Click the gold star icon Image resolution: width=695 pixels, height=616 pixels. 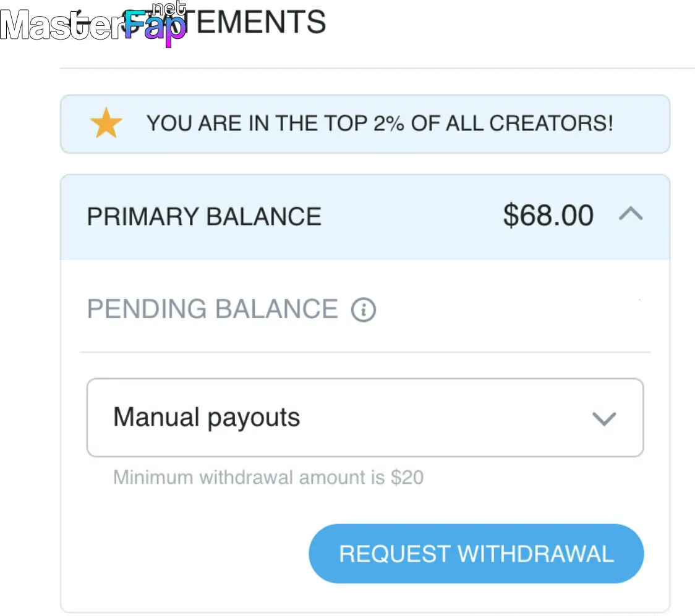pos(106,124)
